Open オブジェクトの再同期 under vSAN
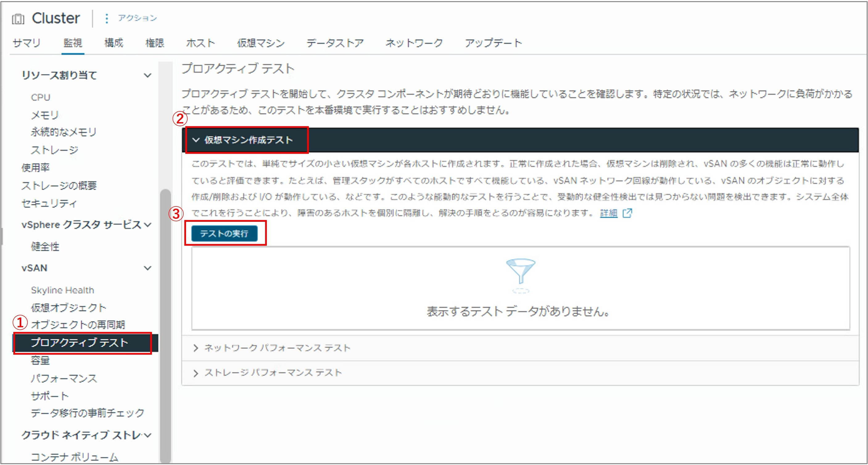This screenshot has width=868, height=465. click(78, 325)
